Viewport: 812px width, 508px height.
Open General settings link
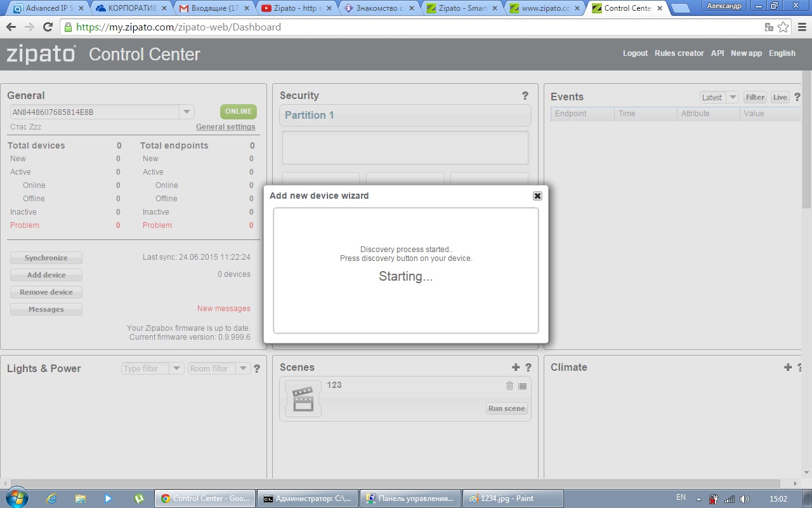(x=225, y=127)
